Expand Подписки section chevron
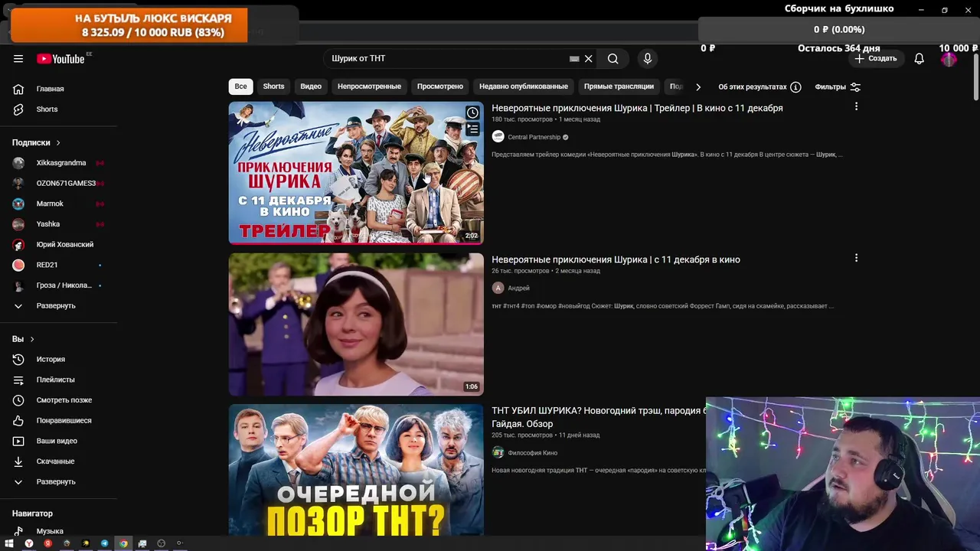 (57, 143)
